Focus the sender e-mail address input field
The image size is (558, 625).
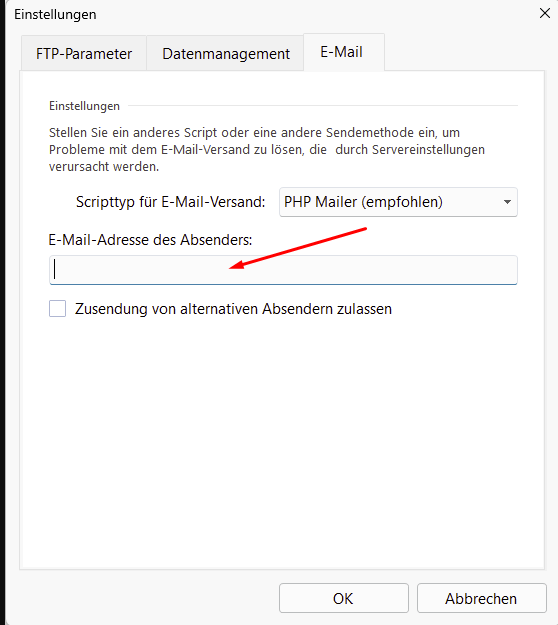point(283,270)
